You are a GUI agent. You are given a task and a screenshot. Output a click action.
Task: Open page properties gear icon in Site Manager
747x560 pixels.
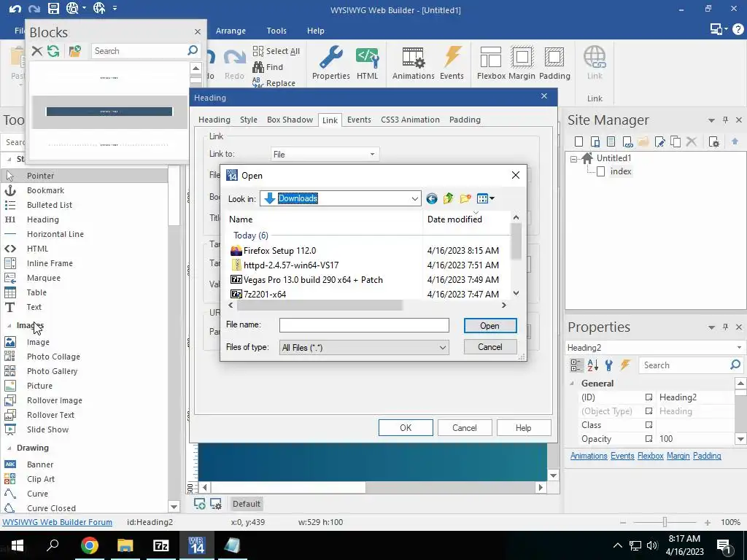713,141
